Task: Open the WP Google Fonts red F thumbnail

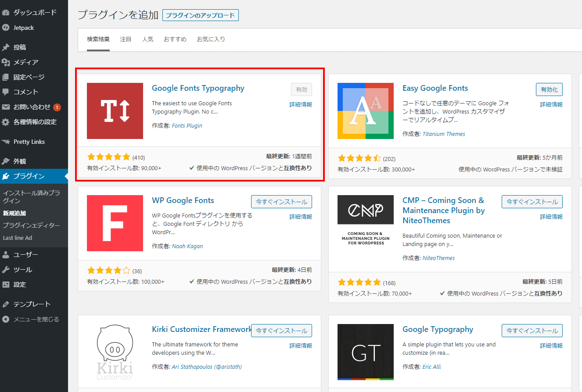Action: [115, 223]
